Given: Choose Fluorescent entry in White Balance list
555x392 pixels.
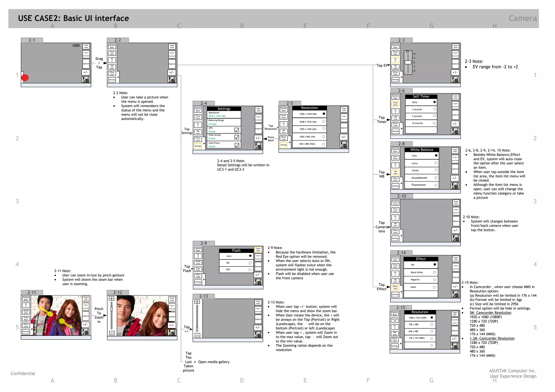Looking at the screenshot, I should (x=421, y=185).
